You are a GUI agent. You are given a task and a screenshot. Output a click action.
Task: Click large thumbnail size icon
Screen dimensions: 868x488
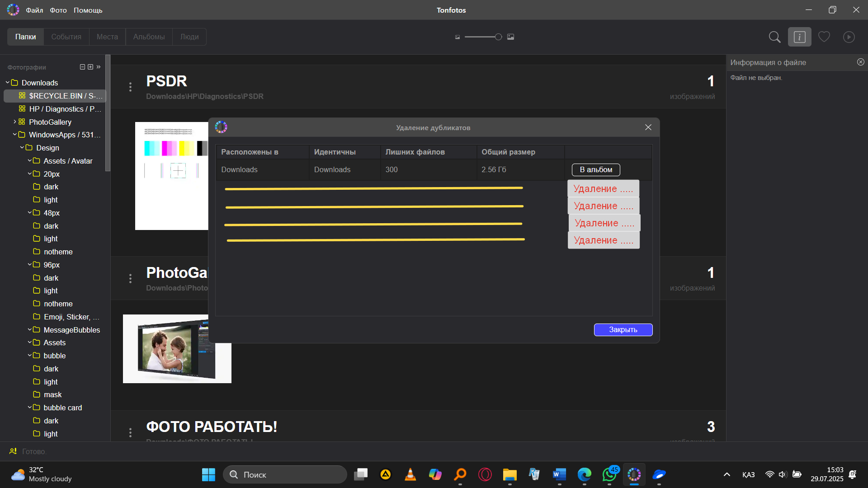click(x=510, y=37)
